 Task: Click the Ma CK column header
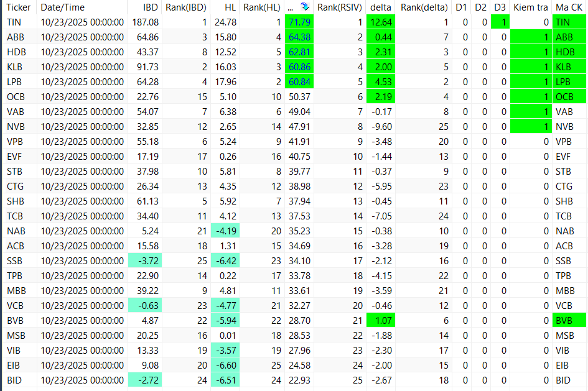tap(569, 7)
